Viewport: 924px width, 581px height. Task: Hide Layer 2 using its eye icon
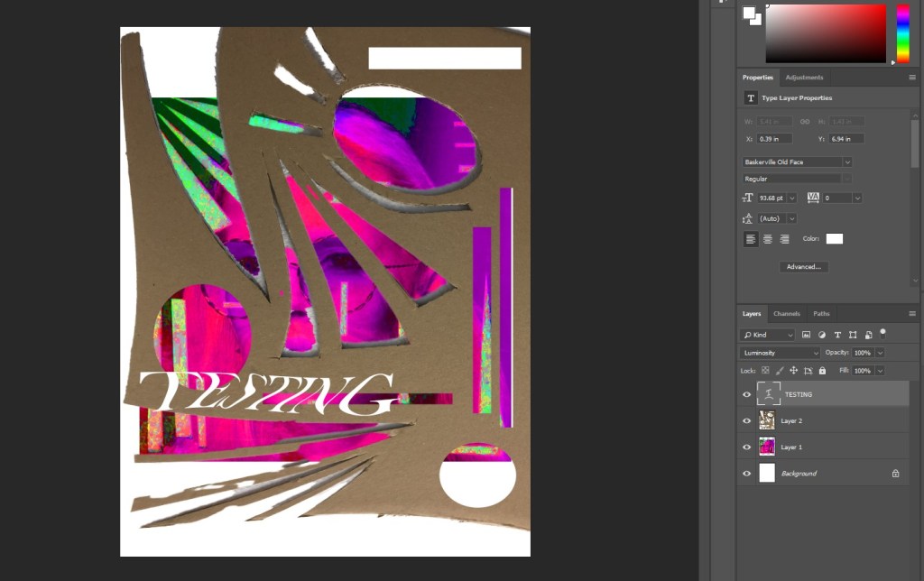(x=746, y=420)
